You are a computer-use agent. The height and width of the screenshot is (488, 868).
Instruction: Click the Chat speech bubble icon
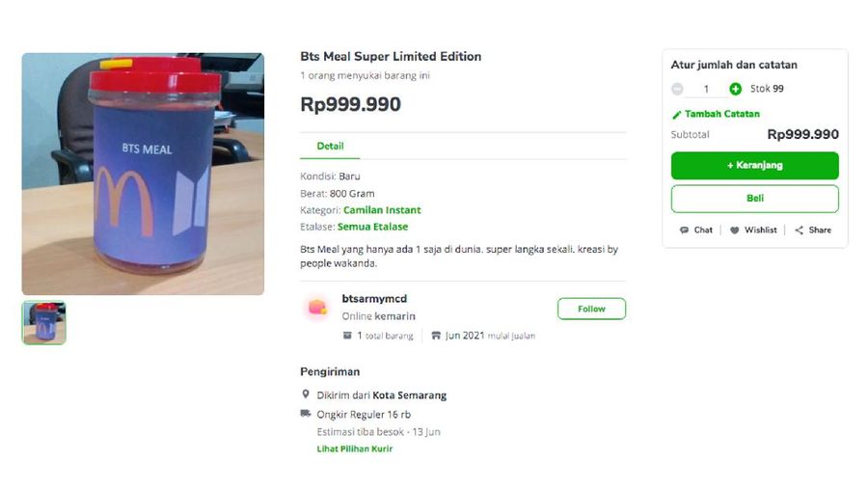tap(684, 230)
